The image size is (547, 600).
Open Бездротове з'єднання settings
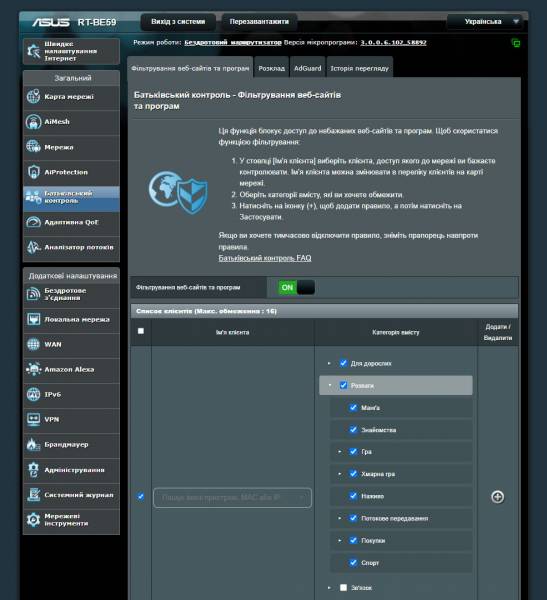tap(71, 294)
